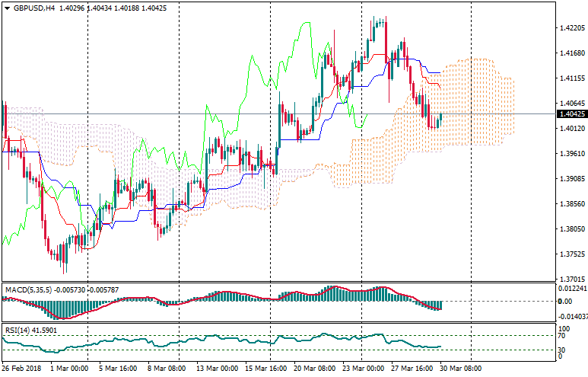Click the 26 Feb 2018 date label
This screenshot has height=377, width=588.
pyautogui.click(x=21, y=369)
